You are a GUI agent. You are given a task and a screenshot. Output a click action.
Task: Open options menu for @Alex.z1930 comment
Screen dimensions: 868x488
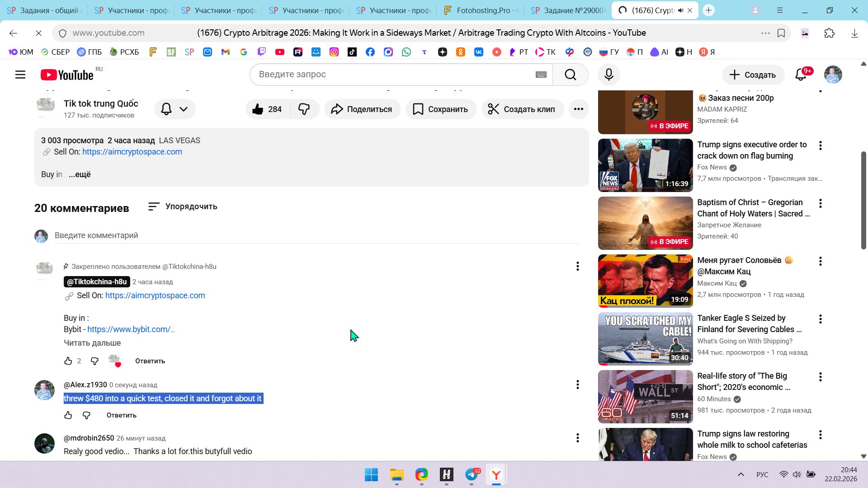tap(577, 385)
